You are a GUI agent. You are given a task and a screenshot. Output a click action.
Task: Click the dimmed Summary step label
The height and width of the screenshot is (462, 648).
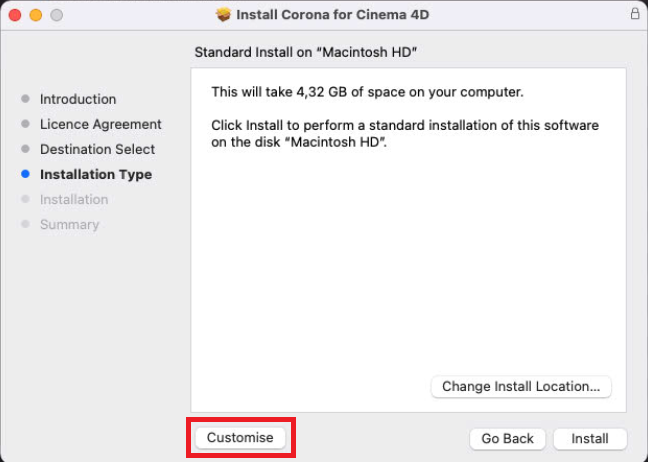coord(69,224)
